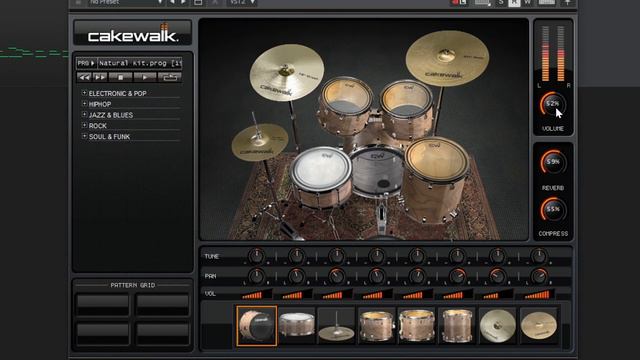Expand the ROCK category
Screen dimensions: 640x360
click(84, 125)
